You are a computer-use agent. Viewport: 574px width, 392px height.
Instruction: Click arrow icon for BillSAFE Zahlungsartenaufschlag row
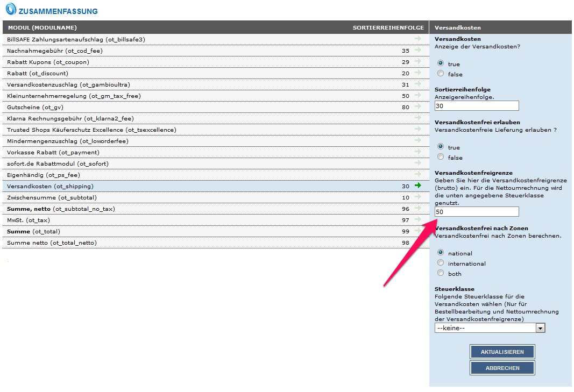click(418, 39)
